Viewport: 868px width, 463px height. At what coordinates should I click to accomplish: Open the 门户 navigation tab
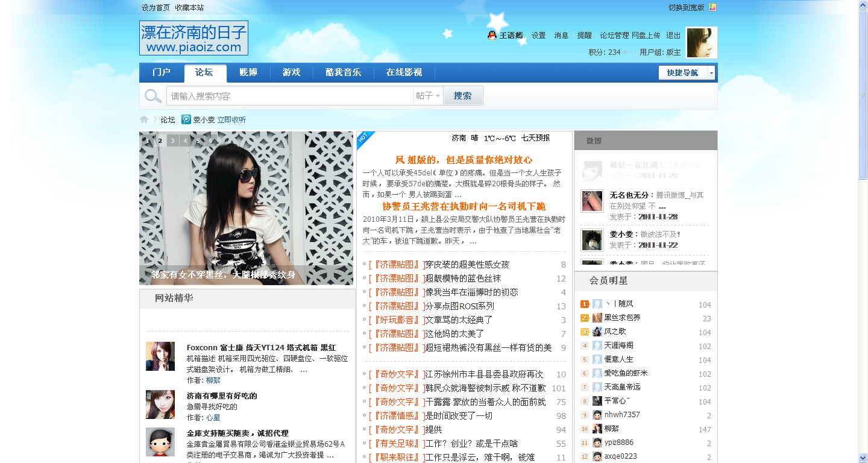162,73
